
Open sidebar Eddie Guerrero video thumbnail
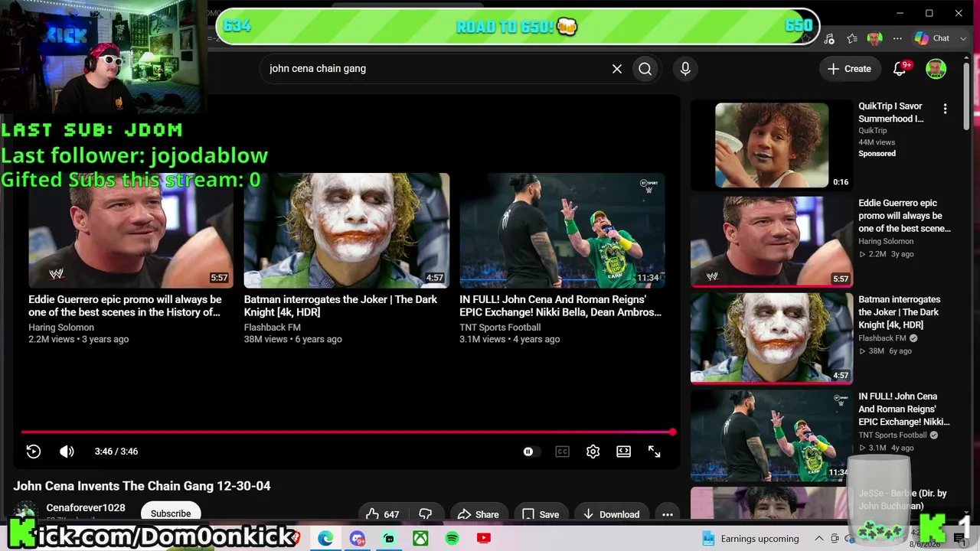pos(772,240)
